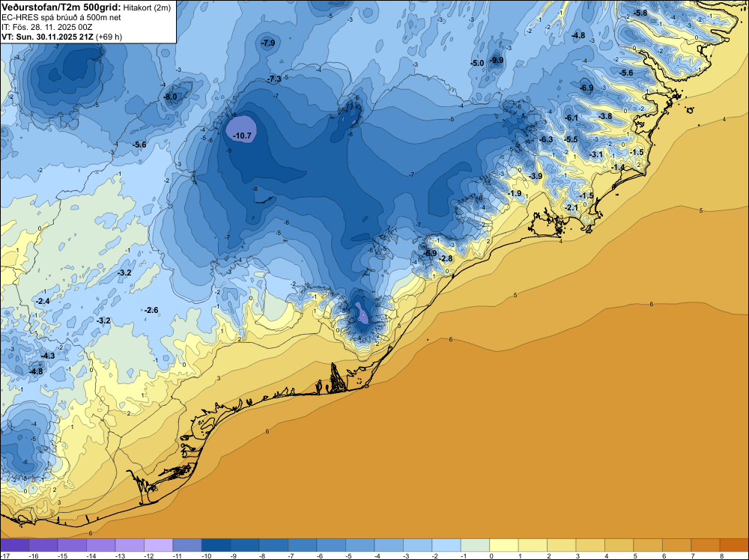Image resolution: width=749 pixels, height=560 pixels.
Task: Click the Veðurstofan/T2m 500grid title
Action: (x=61, y=6)
